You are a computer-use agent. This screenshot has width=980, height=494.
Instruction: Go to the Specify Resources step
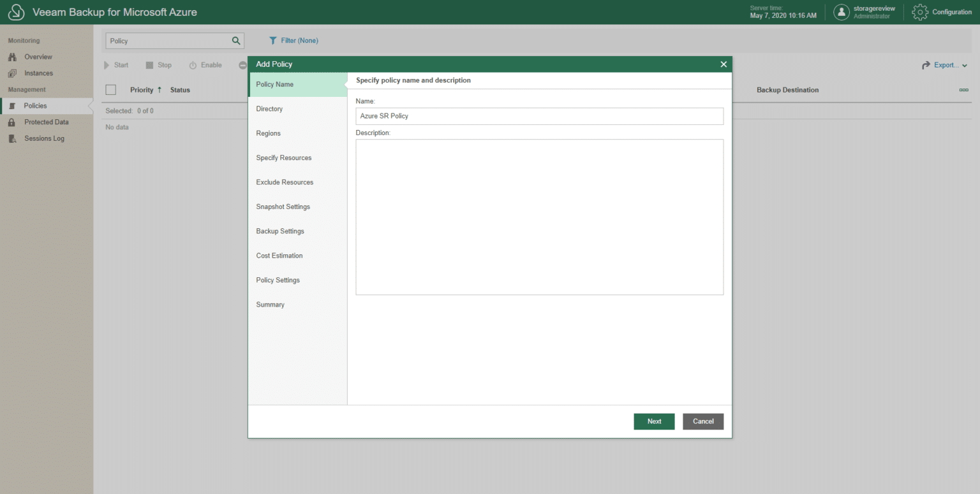297,158
